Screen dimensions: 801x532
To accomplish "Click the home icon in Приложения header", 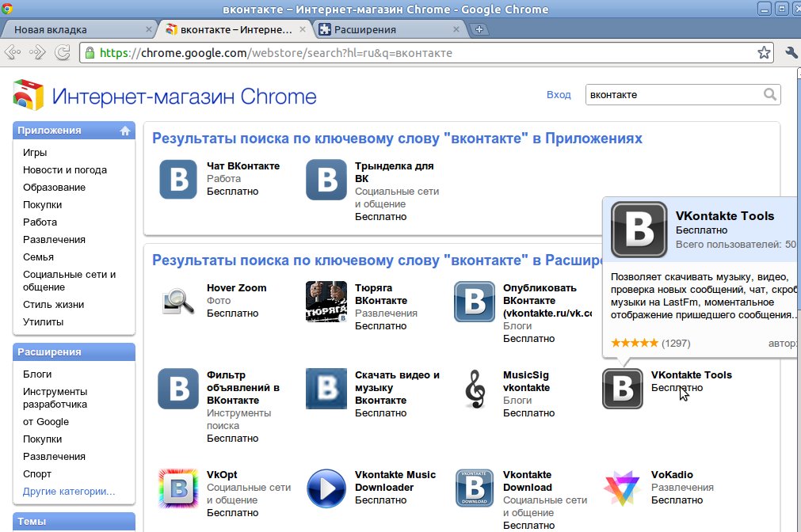I will point(125,131).
